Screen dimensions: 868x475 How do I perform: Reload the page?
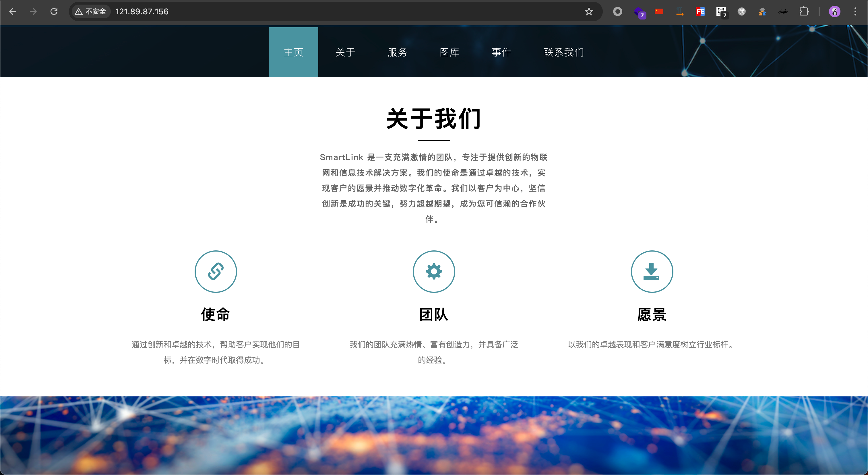tap(54, 11)
